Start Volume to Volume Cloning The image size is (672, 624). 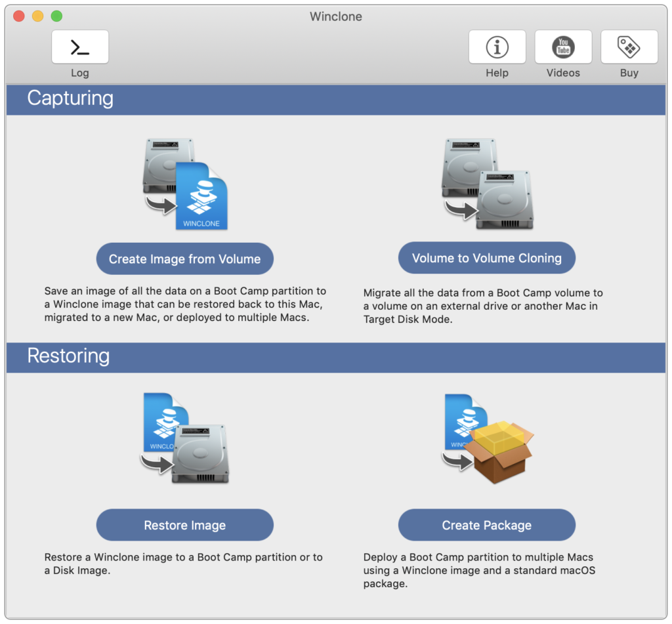point(486,258)
